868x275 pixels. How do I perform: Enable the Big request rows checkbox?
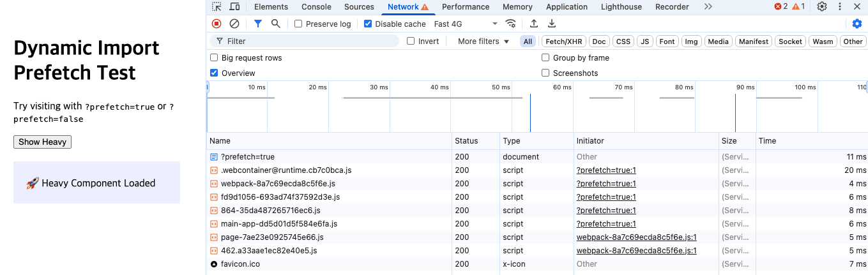[215, 58]
